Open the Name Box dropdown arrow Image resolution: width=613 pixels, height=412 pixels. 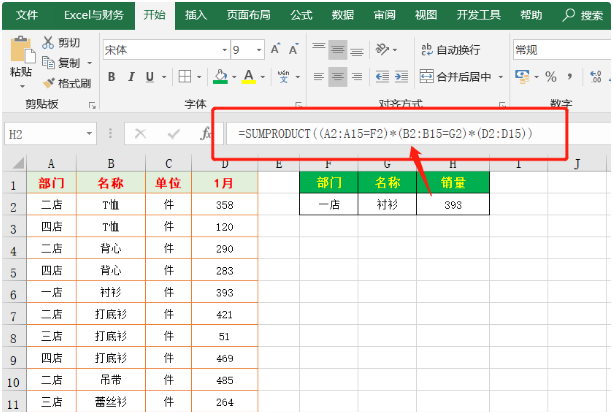90,134
